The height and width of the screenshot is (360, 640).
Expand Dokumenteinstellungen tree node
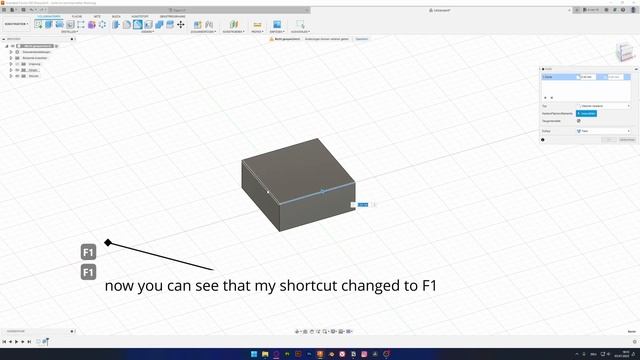11,52
